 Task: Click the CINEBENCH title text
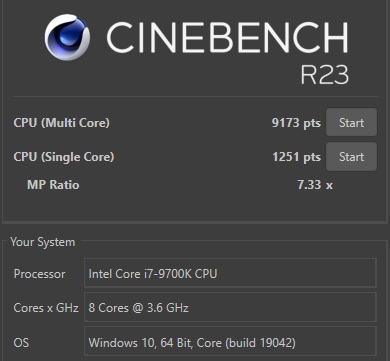click(x=227, y=37)
